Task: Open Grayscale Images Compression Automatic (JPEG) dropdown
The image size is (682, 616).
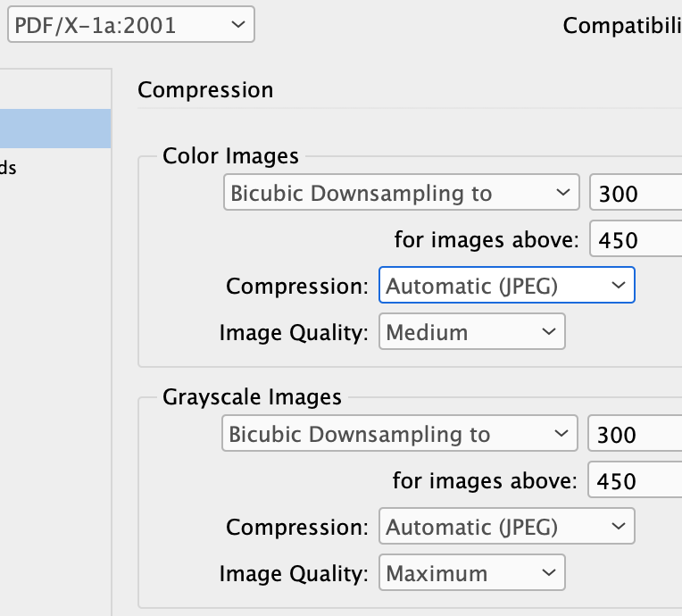Action: tap(506, 527)
